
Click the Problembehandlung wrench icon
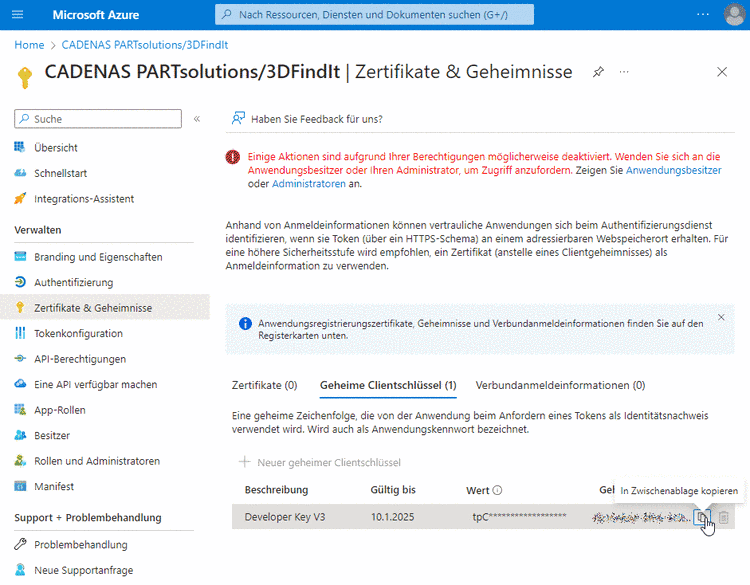pyautogui.click(x=20, y=544)
